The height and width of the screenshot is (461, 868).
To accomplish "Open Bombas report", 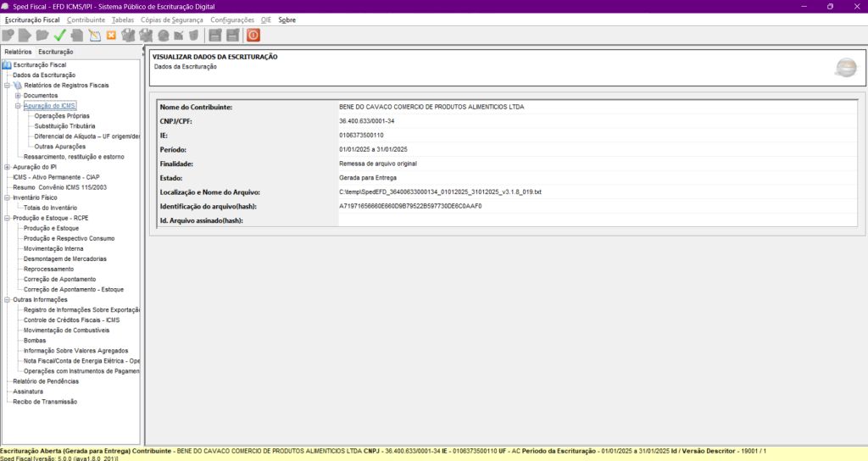I will tap(35, 341).
